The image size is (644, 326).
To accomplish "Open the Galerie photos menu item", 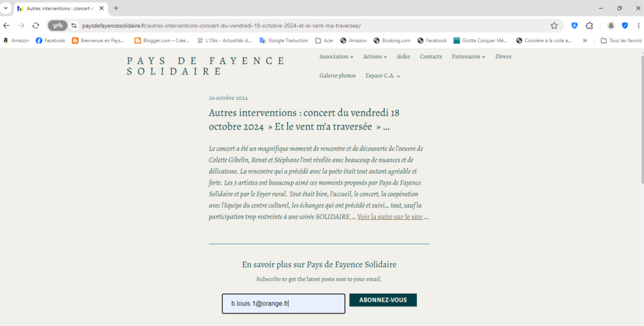I will click(x=337, y=76).
